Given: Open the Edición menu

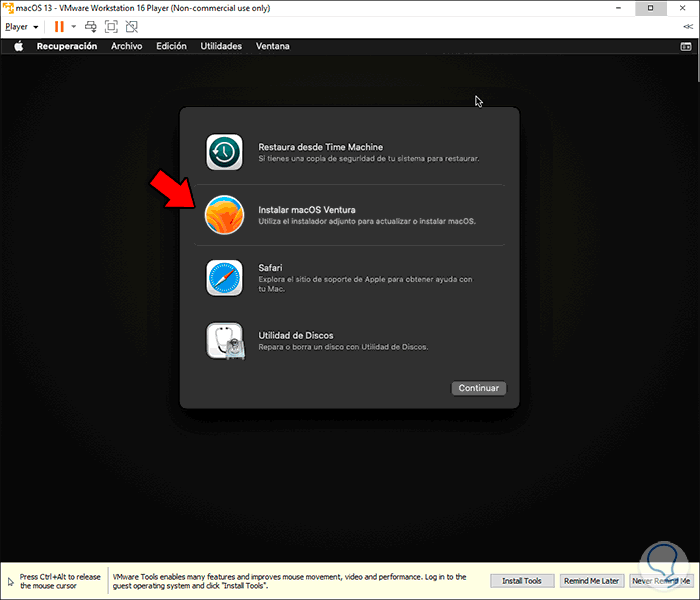Looking at the screenshot, I should tap(171, 46).
